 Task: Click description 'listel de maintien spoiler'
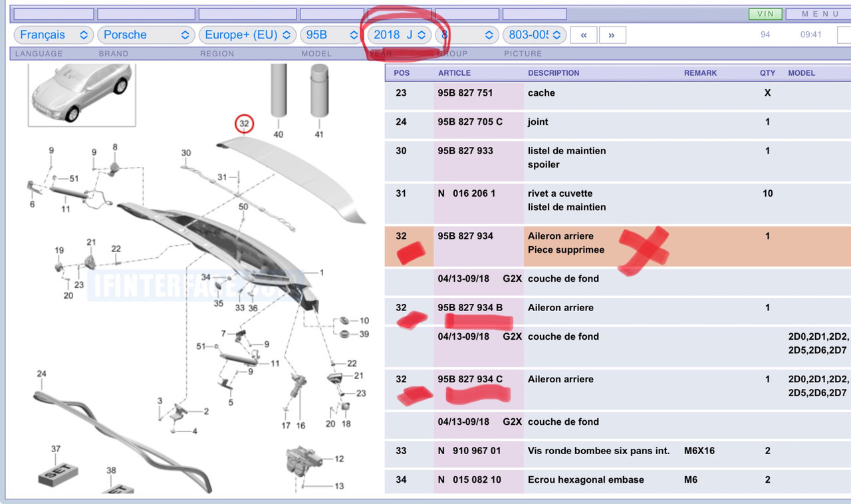(567, 158)
